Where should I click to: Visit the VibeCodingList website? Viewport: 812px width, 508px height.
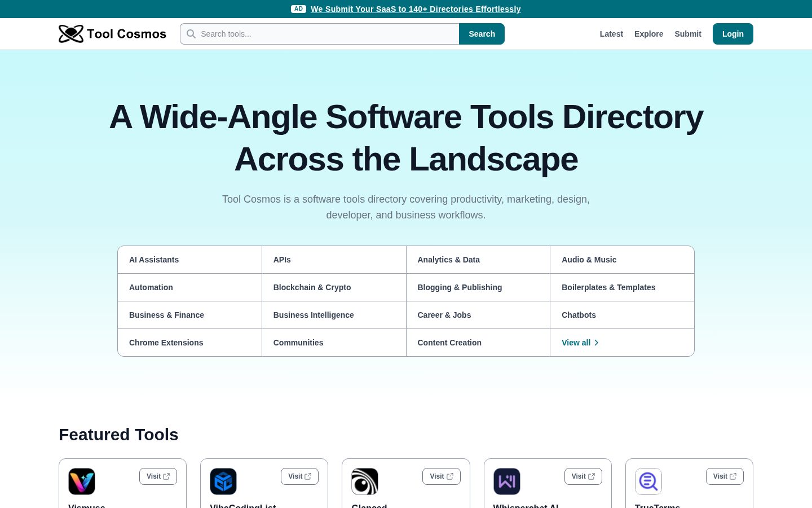click(x=299, y=476)
